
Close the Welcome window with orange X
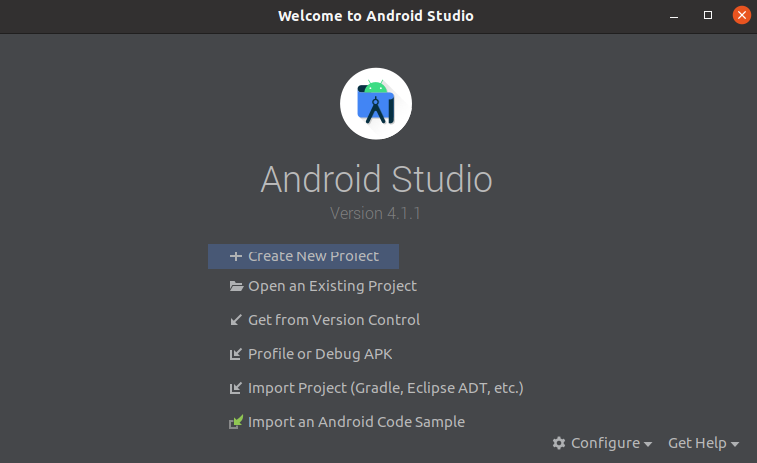click(741, 15)
